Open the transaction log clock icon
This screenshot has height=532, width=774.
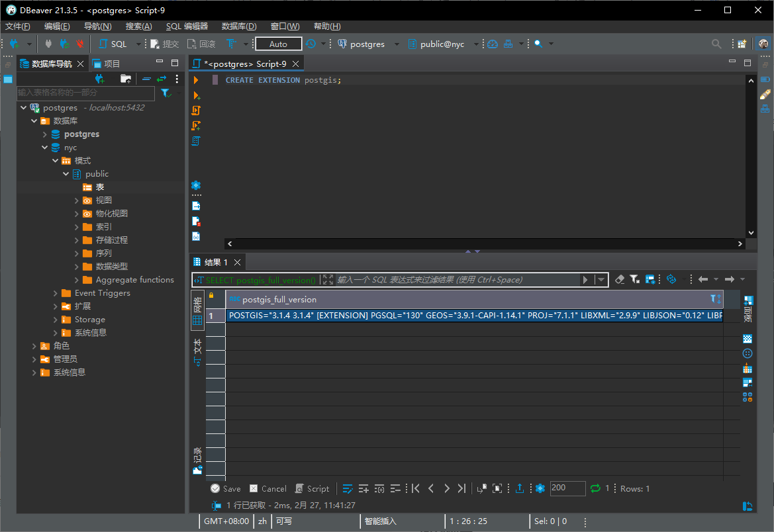coord(311,44)
